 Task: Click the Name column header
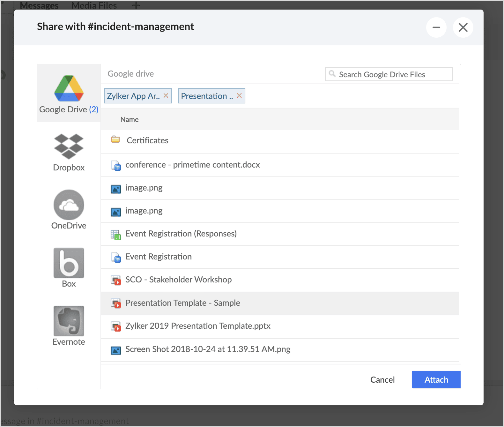(130, 119)
